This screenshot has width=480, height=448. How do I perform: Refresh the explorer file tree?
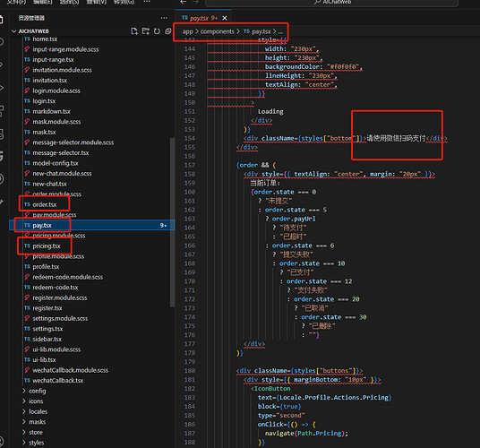[157, 31]
